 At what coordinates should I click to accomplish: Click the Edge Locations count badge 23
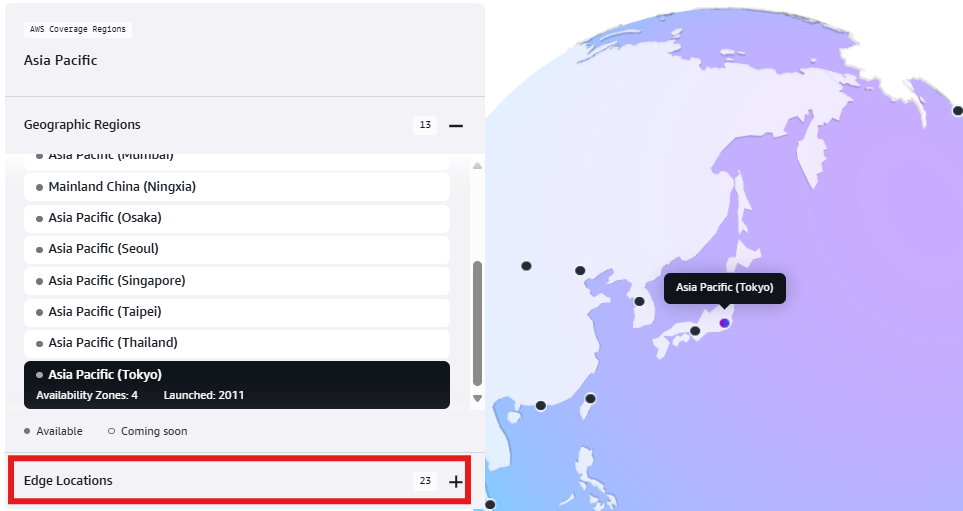pyautogui.click(x=425, y=481)
